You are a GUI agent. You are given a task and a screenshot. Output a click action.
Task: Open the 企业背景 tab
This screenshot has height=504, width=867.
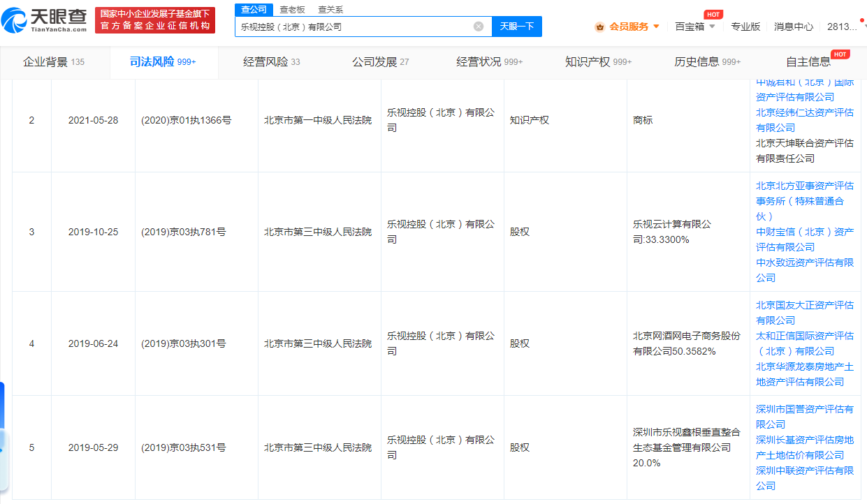pos(54,62)
